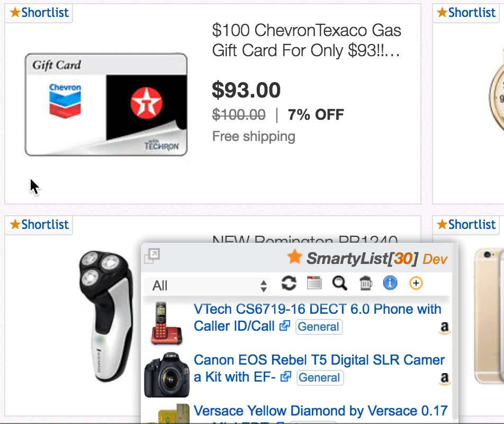Open the SmartyList info icon
The width and height of the screenshot is (504, 424).
pyautogui.click(x=390, y=283)
